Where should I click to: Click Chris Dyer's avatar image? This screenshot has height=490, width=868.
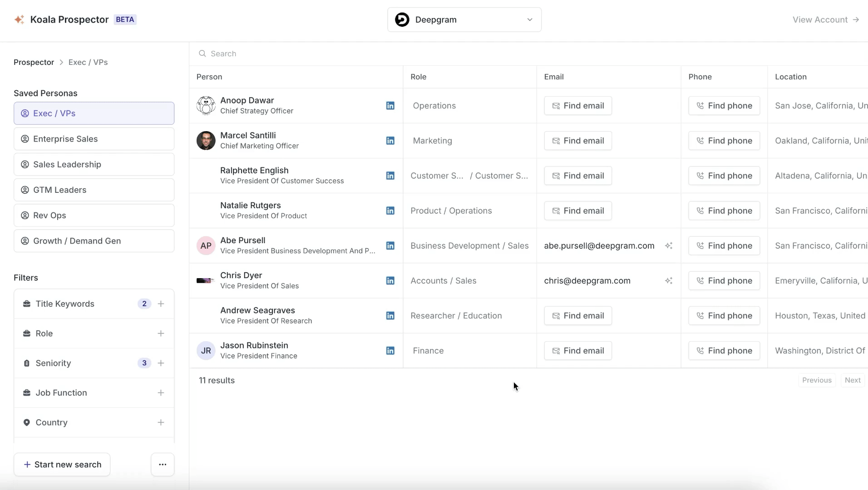coord(206,281)
